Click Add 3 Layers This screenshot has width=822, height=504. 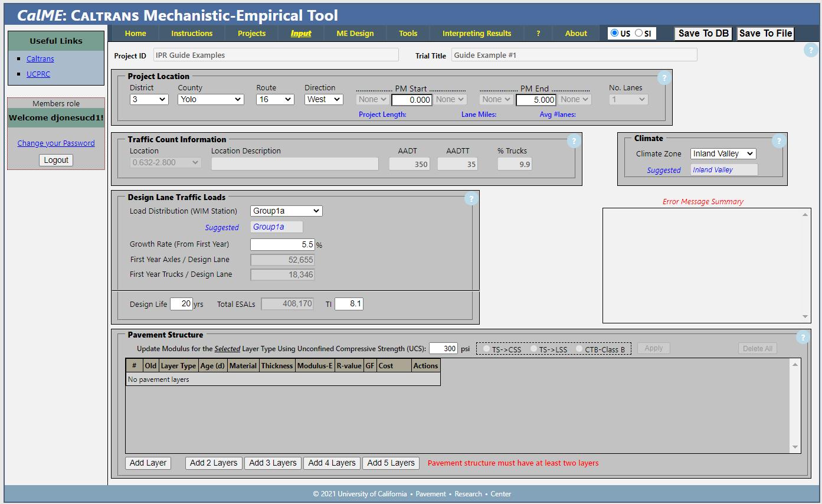(x=273, y=463)
